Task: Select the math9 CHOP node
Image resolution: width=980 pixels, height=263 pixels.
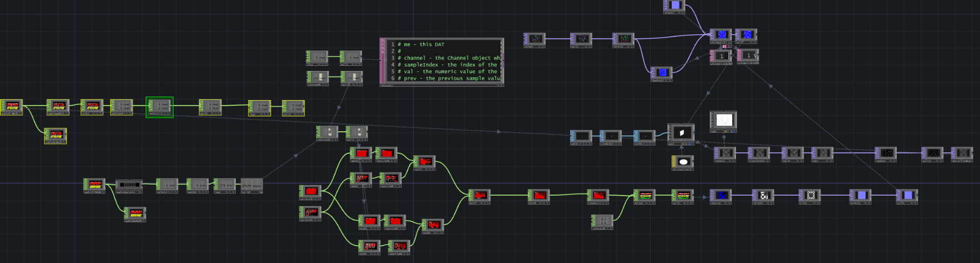Action: (210, 107)
